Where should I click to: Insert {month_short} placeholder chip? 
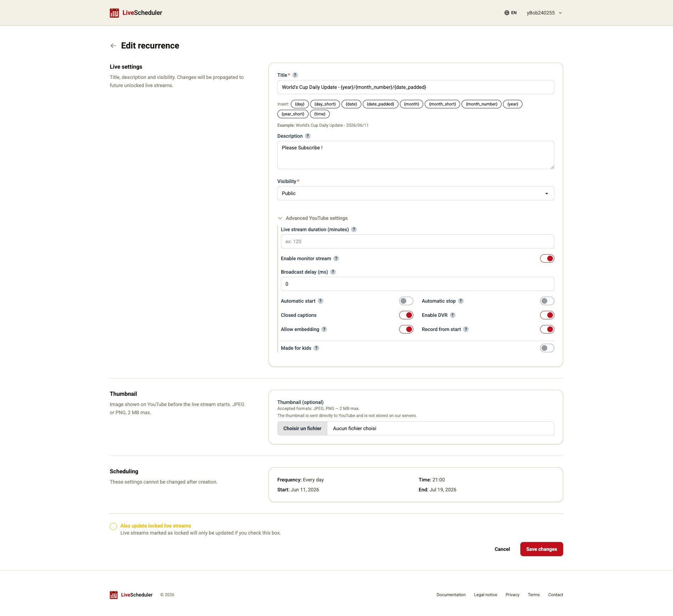coord(442,104)
